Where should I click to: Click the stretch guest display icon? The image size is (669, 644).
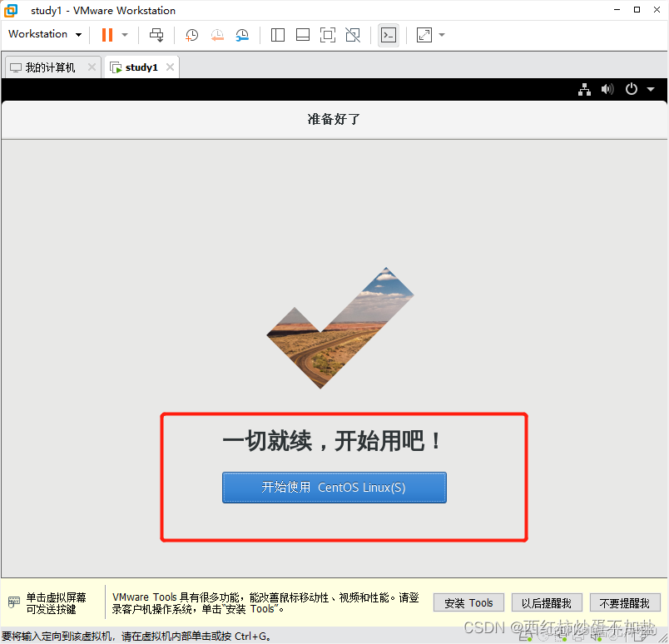pyautogui.click(x=424, y=35)
